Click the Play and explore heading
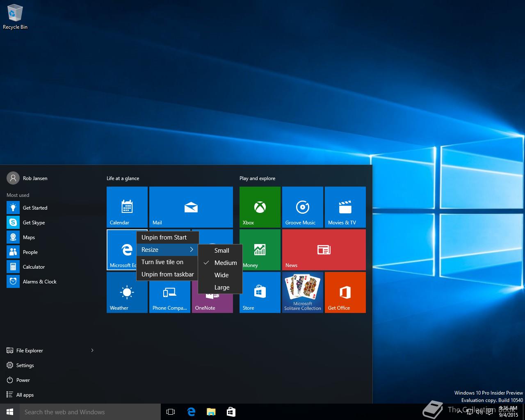Viewport: 525px width, 420px height. coord(257,178)
